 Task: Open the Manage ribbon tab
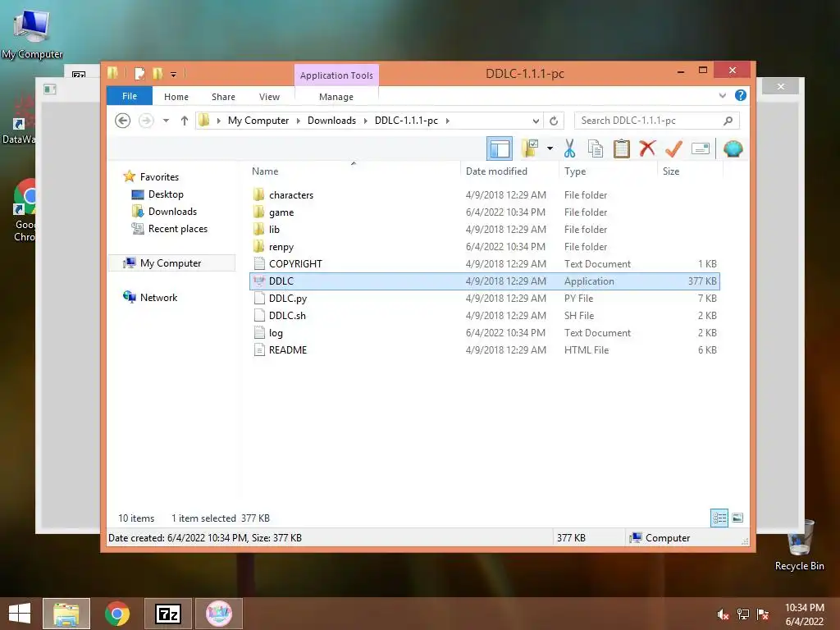(336, 97)
